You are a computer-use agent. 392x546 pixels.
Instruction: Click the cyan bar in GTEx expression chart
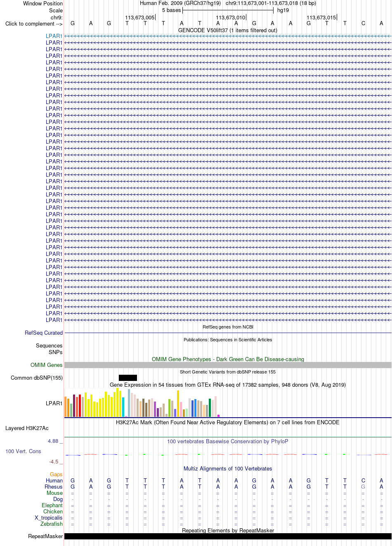coord(123,407)
